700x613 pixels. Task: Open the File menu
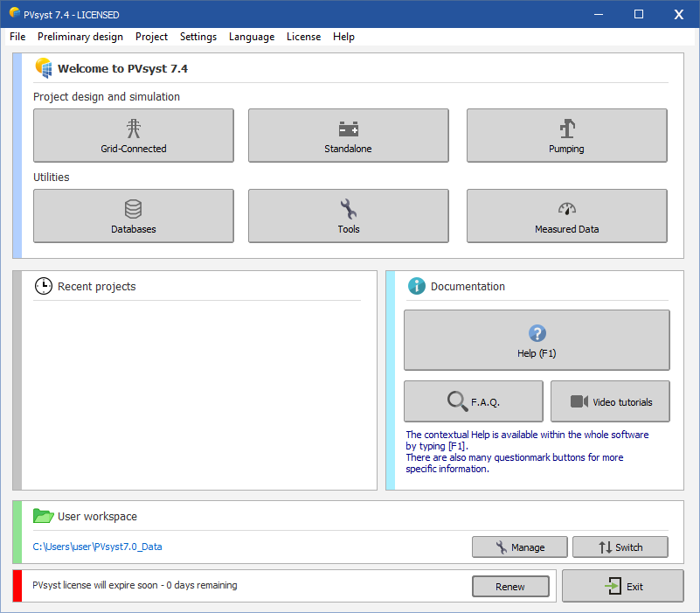coord(17,37)
